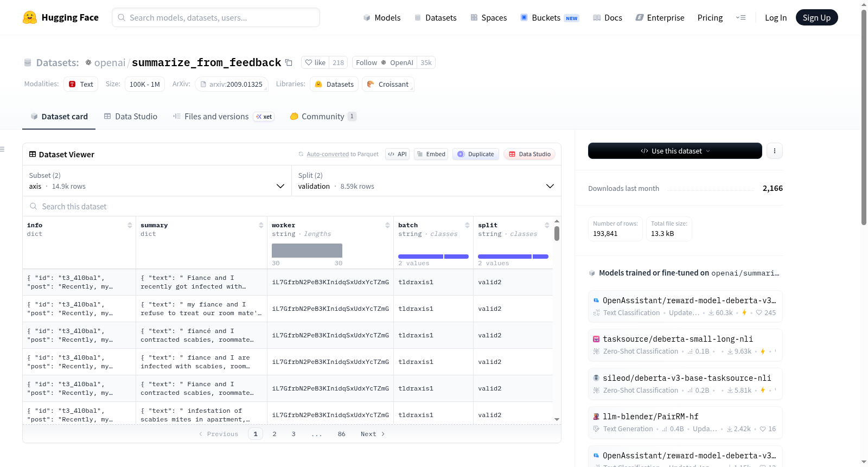Open the left sidebar toggle icon
This screenshot has width=868, height=467.
(3, 149)
